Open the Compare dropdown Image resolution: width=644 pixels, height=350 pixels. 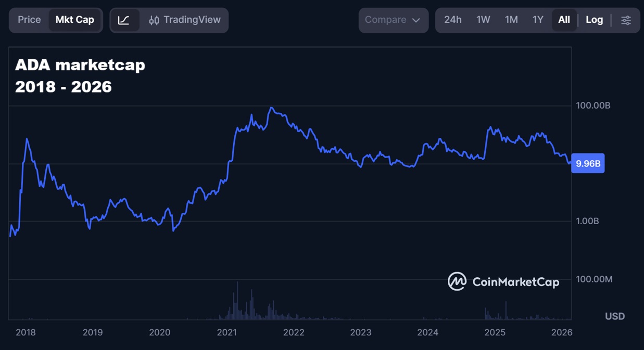click(393, 20)
